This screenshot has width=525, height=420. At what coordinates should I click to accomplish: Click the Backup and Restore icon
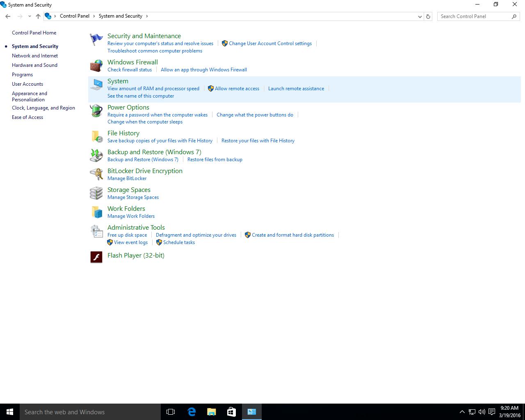pos(96,155)
